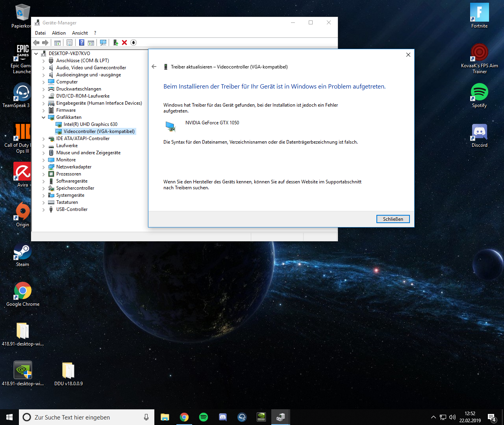Image resolution: width=504 pixels, height=425 pixels.
Task: Select the Avira desktop shortcut
Action: click(x=22, y=175)
